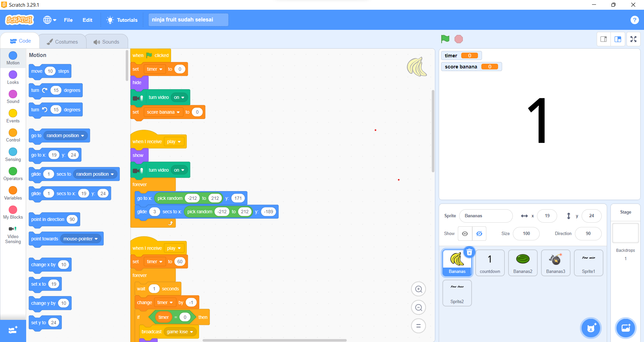This screenshot has height=342, width=644.
Task: Open Tutorials from the top bar
Action: tap(122, 20)
